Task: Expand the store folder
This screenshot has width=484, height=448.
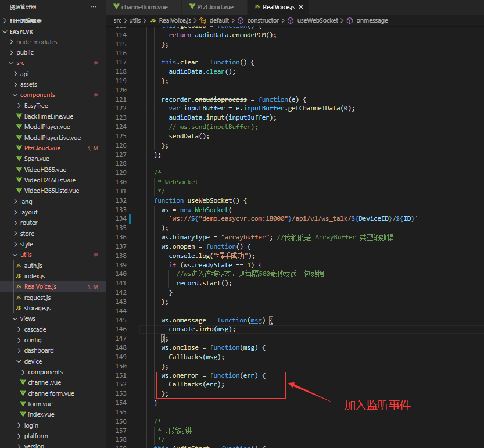Action: [x=16, y=234]
